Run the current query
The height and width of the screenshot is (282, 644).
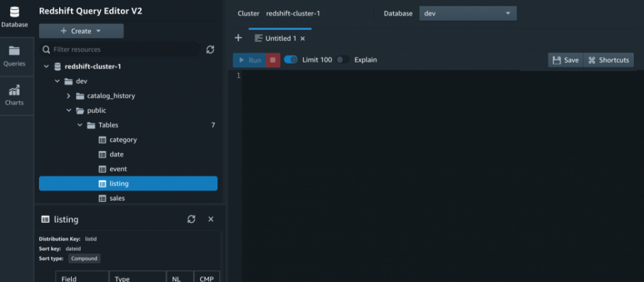[x=250, y=60]
